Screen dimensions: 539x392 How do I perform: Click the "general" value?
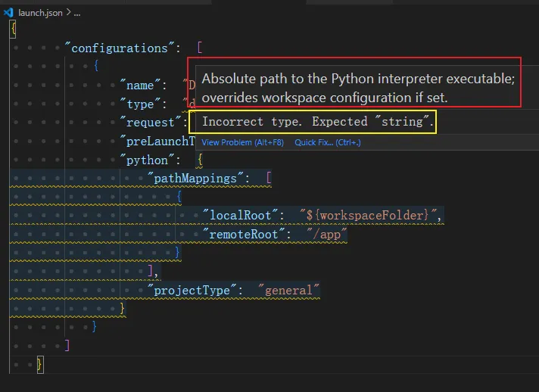[x=288, y=291]
